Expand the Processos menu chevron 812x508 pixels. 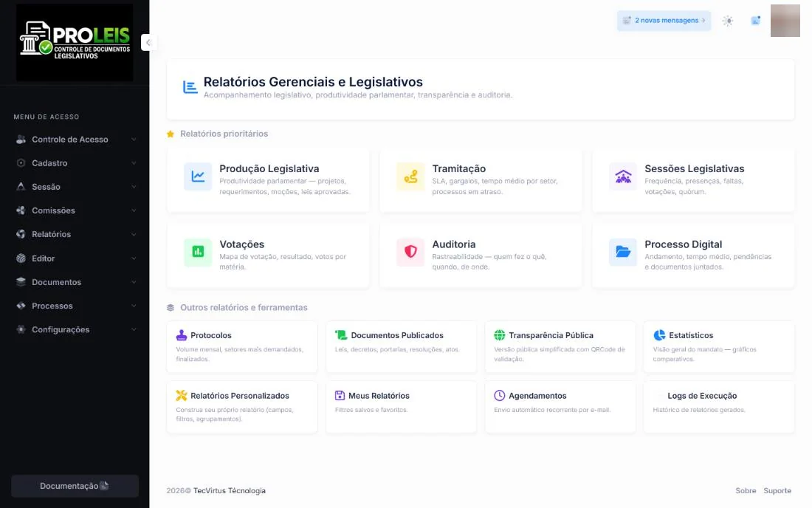(x=134, y=306)
